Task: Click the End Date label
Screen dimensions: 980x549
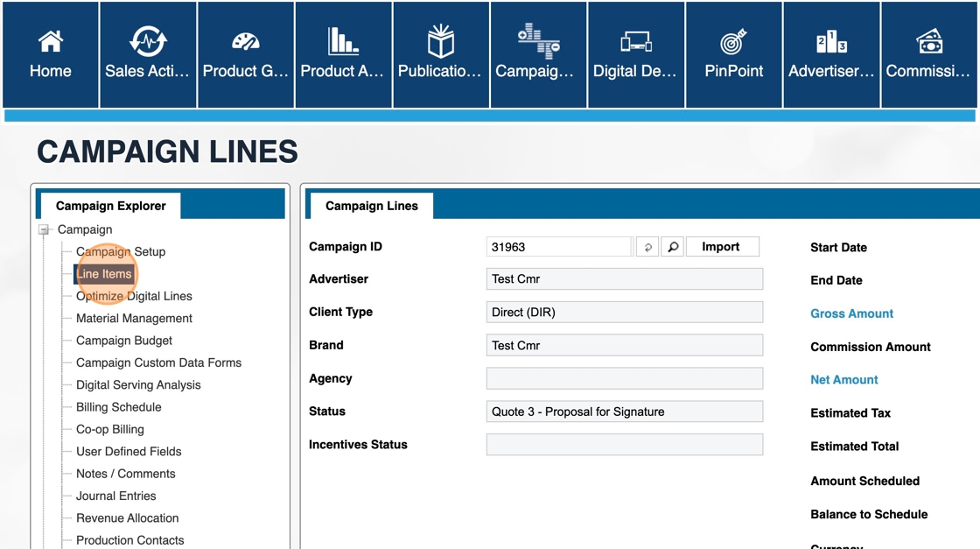Action: [836, 280]
